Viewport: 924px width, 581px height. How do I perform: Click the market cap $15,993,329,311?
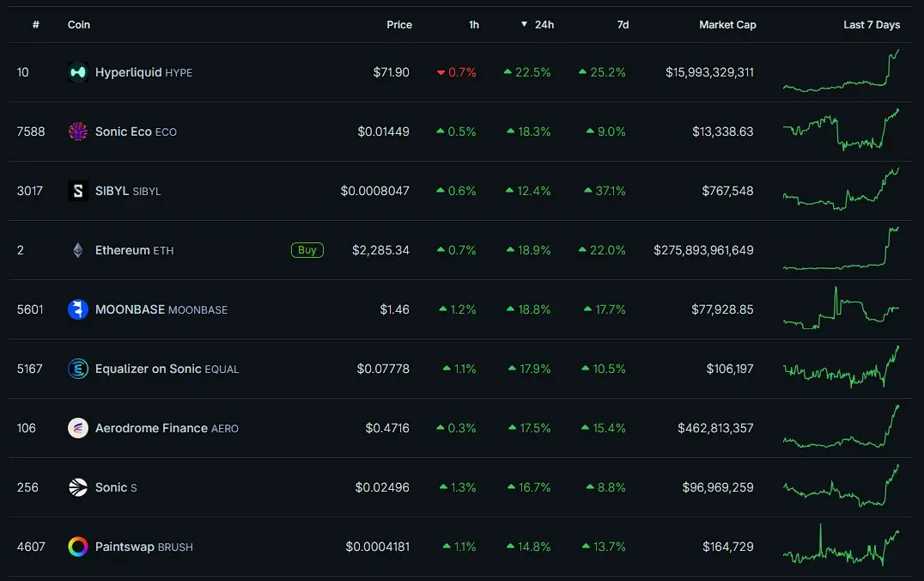[x=709, y=72]
